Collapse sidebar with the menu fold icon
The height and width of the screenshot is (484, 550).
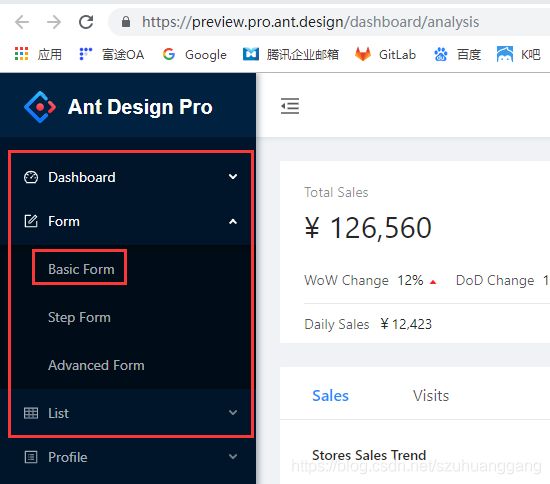[290, 106]
